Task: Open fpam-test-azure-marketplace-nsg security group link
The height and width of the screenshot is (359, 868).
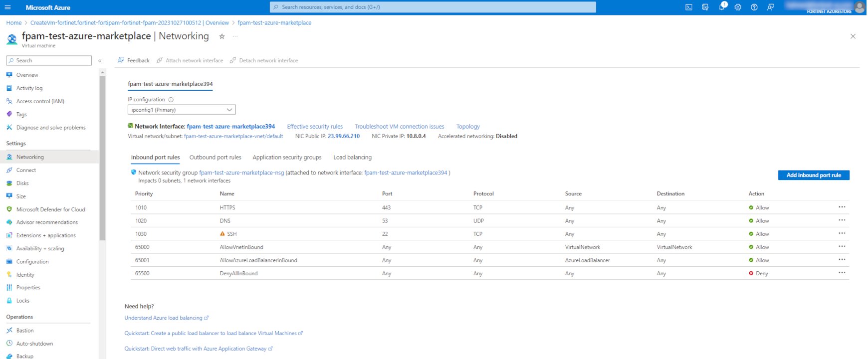Action: [241, 173]
